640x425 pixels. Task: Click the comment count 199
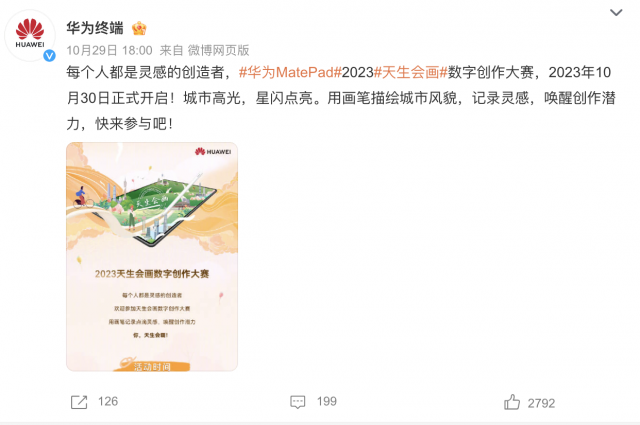click(x=327, y=402)
